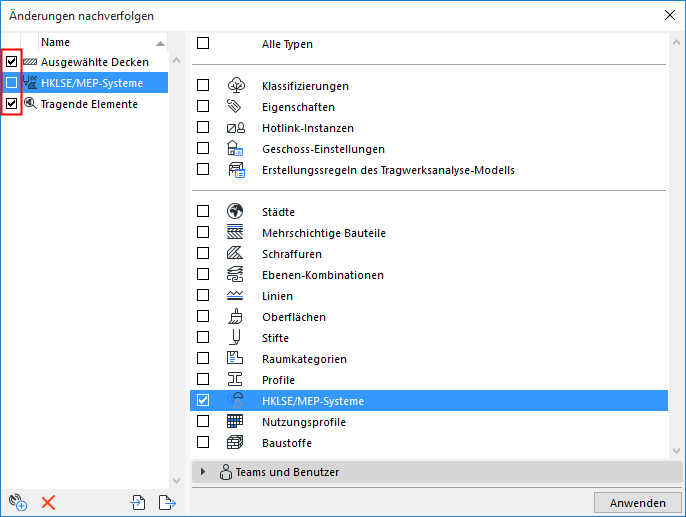Image resolution: width=686 pixels, height=517 pixels.
Task: Expand the Teams und Benutzer section
Action: [203, 472]
